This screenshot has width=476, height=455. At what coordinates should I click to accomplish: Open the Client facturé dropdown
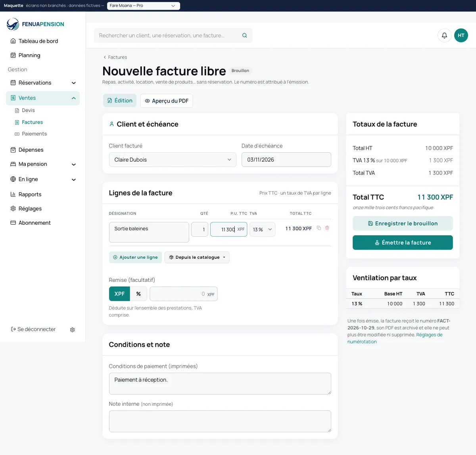click(x=173, y=160)
